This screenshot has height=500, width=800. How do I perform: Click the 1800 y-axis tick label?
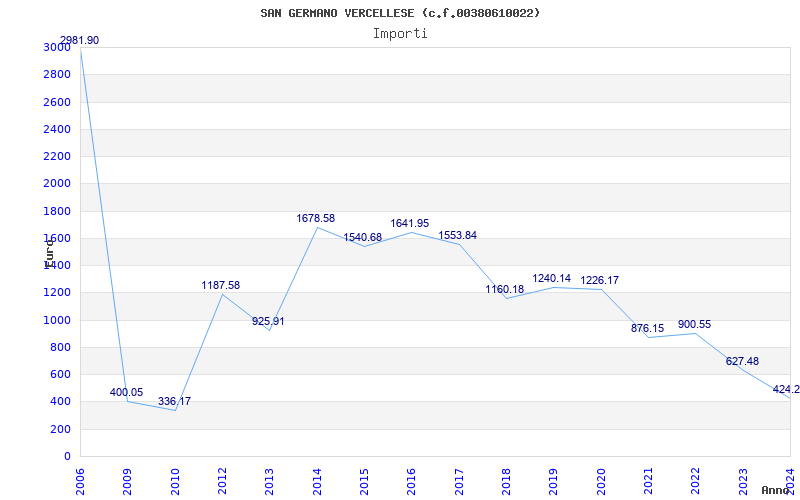tap(57, 211)
